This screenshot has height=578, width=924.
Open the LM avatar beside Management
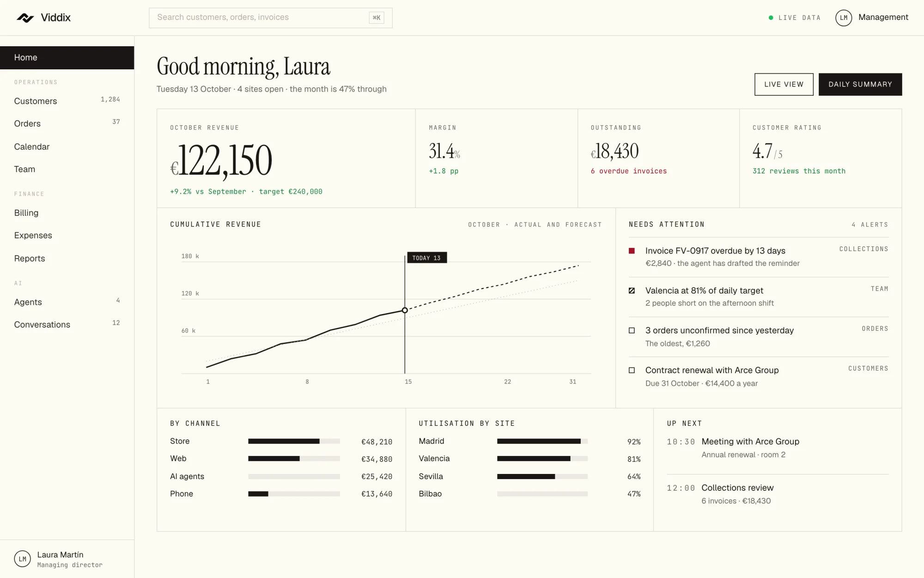pyautogui.click(x=844, y=18)
